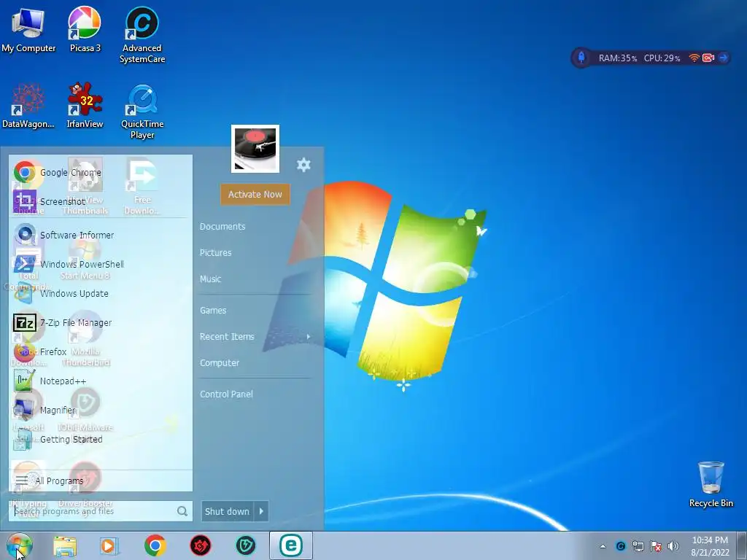Click the search magnifier icon
Image resolution: width=747 pixels, height=560 pixels.
182,511
